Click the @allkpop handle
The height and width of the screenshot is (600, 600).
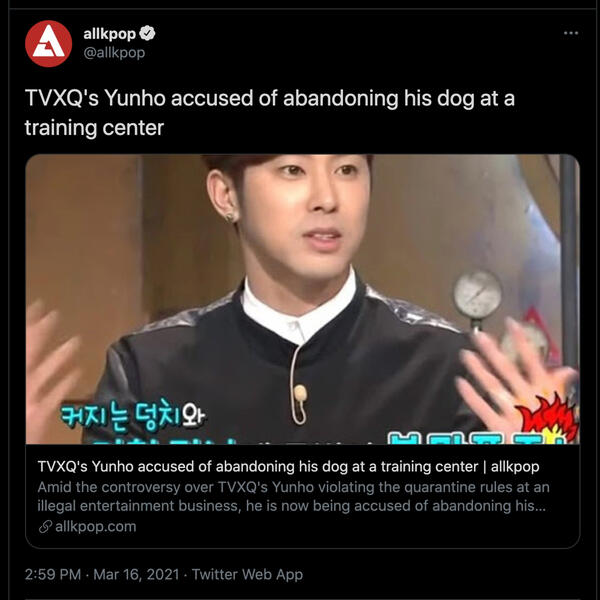click(114, 52)
